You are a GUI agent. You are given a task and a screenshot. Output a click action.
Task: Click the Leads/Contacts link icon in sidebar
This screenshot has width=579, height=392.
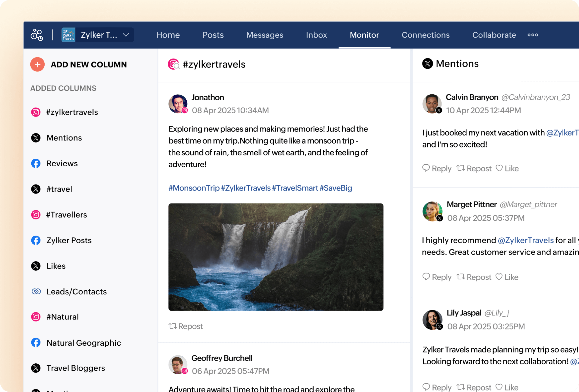tap(36, 291)
